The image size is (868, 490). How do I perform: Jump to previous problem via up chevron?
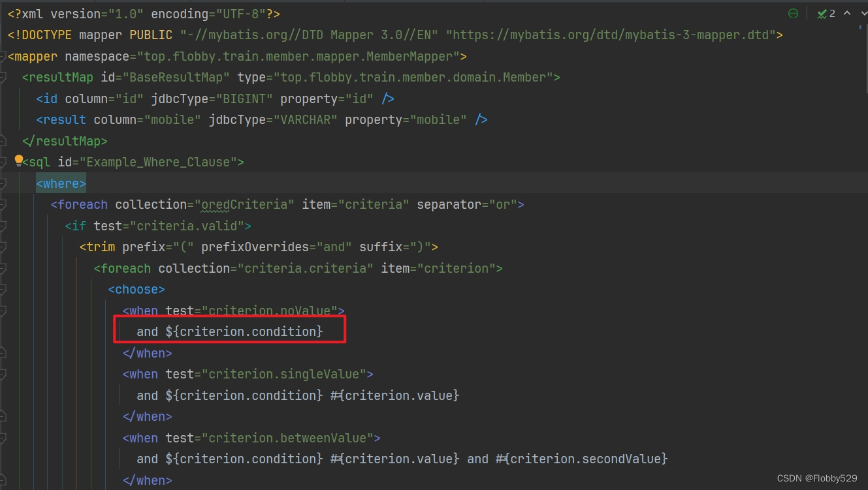847,13
